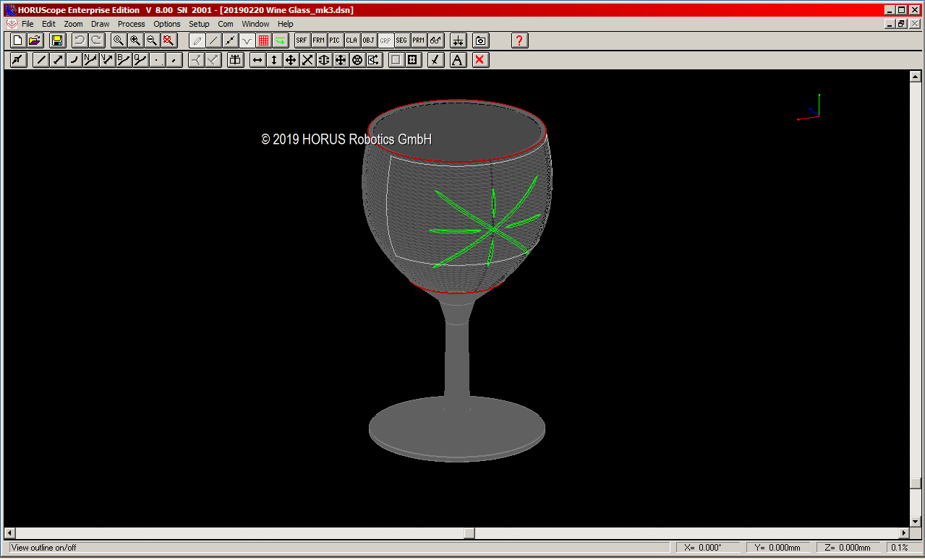This screenshot has width=925, height=560.
Task: Expand the Process menu
Action: pyautogui.click(x=131, y=24)
